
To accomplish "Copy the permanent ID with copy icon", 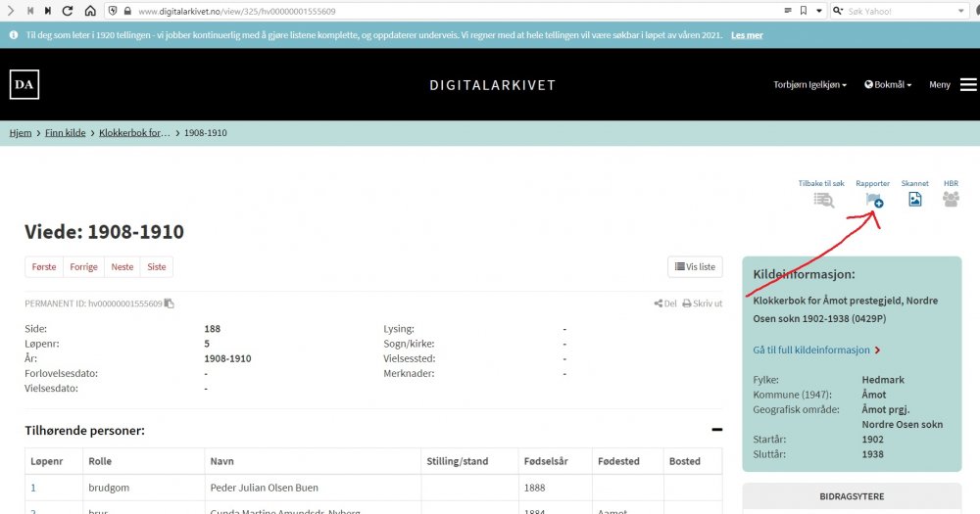I will (x=170, y=304).
